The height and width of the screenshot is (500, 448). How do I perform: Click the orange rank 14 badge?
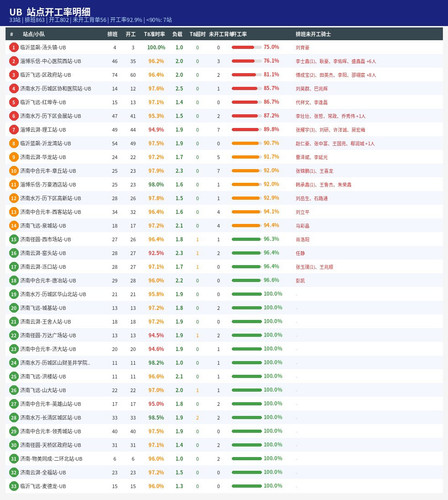[14, 226]
